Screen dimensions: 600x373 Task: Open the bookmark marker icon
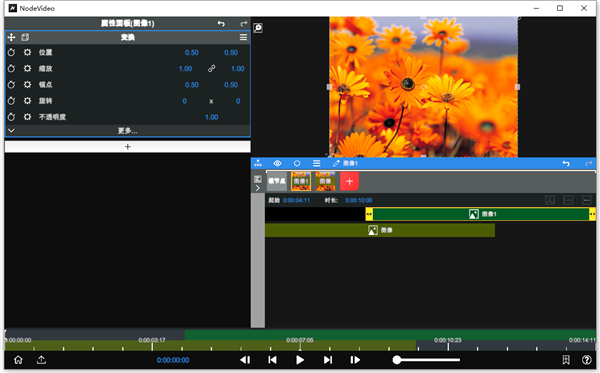(566, 360)
